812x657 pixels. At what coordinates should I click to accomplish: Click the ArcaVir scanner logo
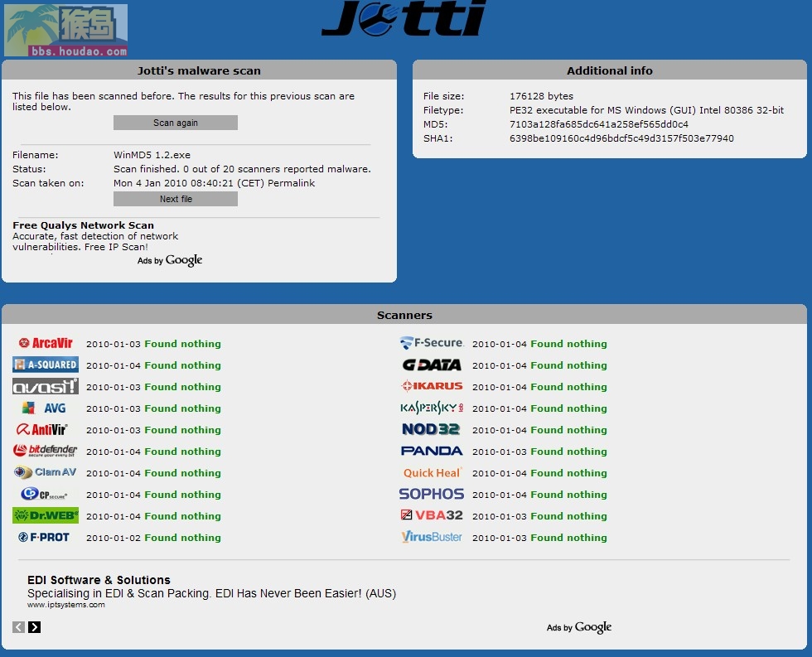tap(46, 343)
